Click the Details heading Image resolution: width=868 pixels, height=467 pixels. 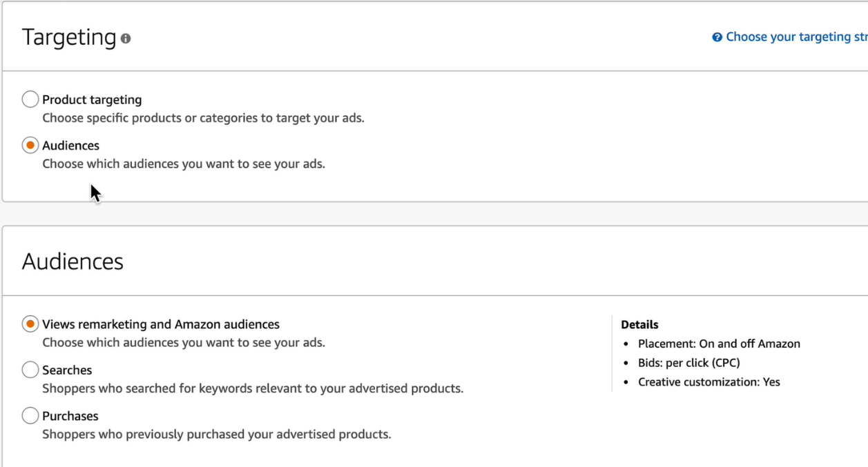639,325
